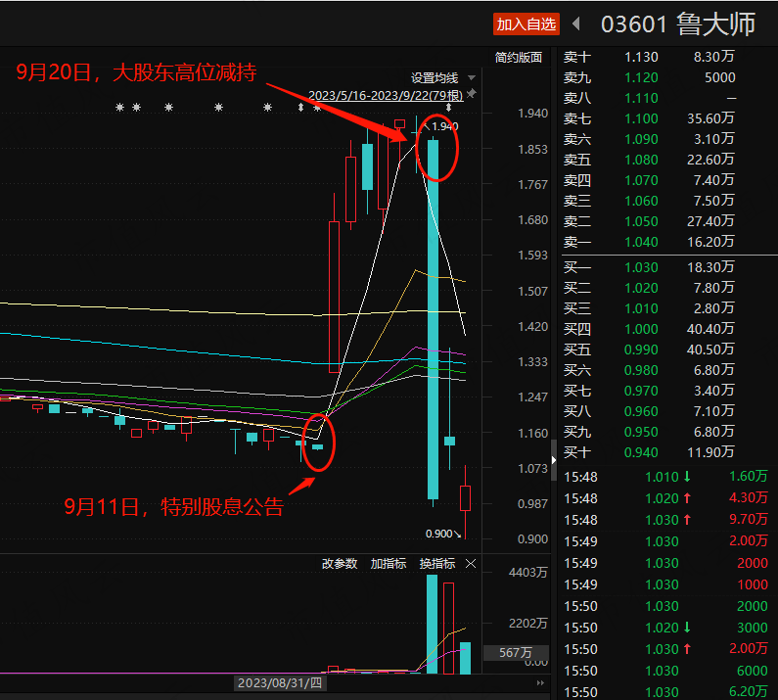Image resolution: width=778 pixels, height=700 pixels.
Task: Click the 卖十 ask price 1.130
Action: click(641, 57)
